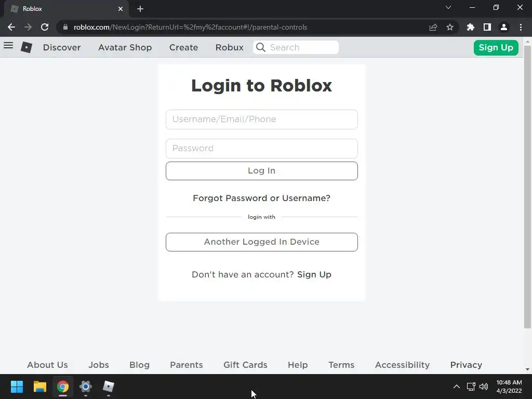Click the network icon in the system tray
The width and height of the screenshot is (532, 399).
[x=471, y=387]
